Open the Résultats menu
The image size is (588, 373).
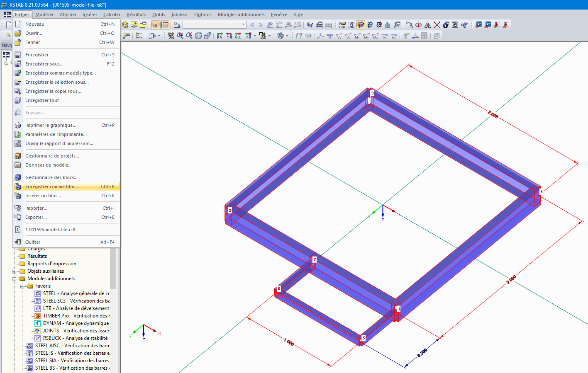(x=136, y=15)
